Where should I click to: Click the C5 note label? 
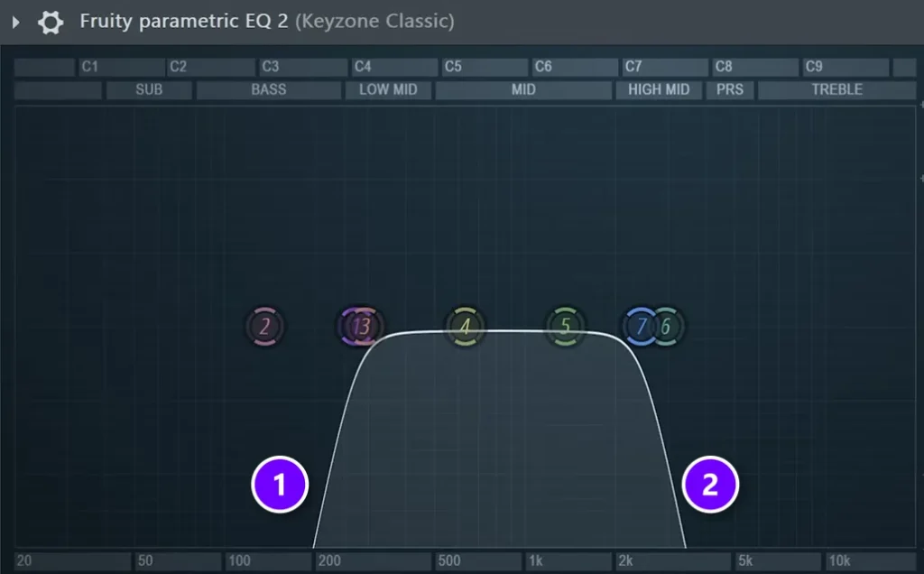[453, 67]
